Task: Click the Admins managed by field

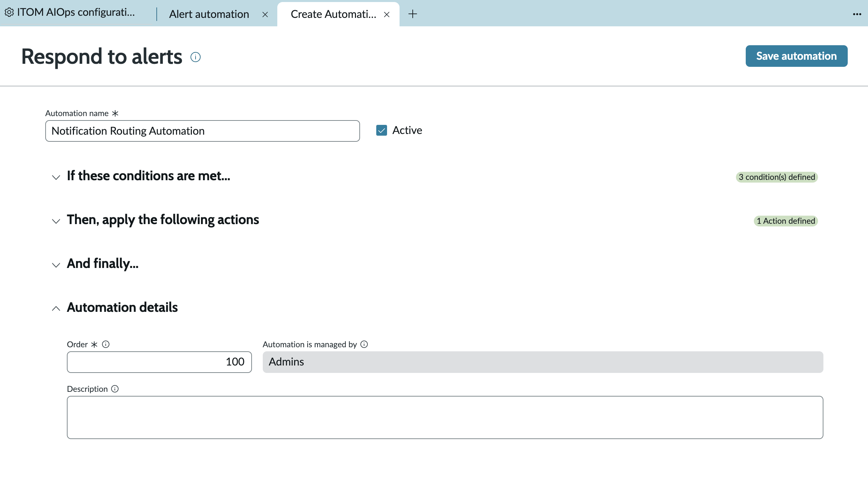Action: [543, 362]
